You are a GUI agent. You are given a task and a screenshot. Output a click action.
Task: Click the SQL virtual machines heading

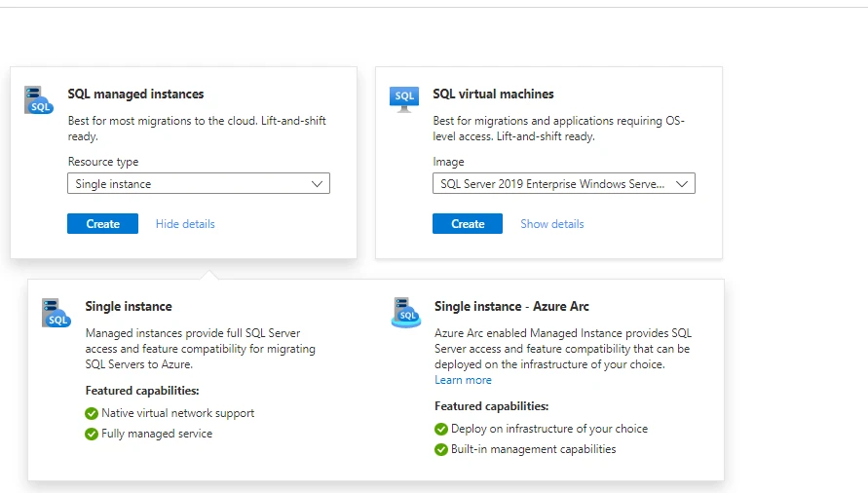[493, 95]
